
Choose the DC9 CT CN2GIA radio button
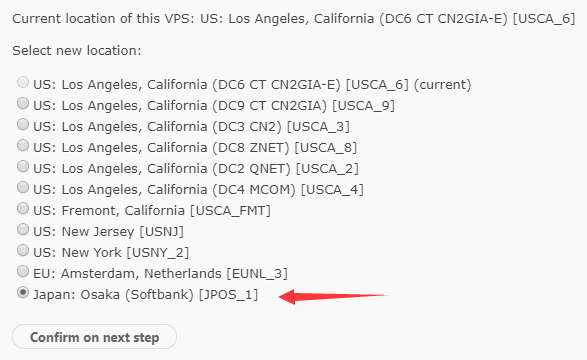[23, 103]
